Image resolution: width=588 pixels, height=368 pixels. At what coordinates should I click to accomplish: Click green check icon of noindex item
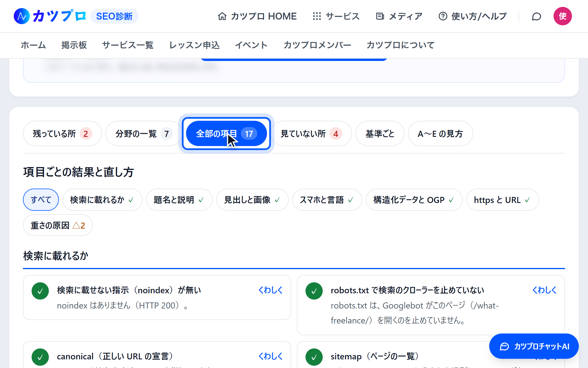point(40,291)
